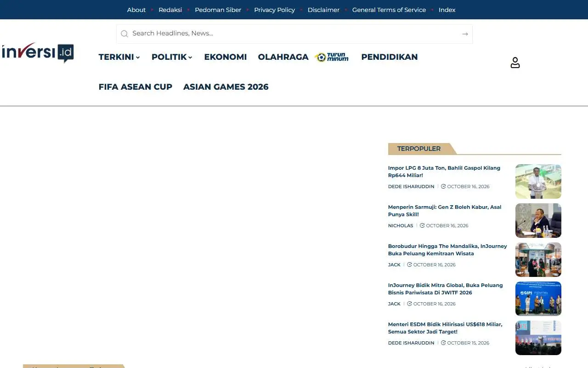Open the FIFA ASEAN CUP section
The height and width of the screenshot is (368, 588).
(x=136, y=87)
